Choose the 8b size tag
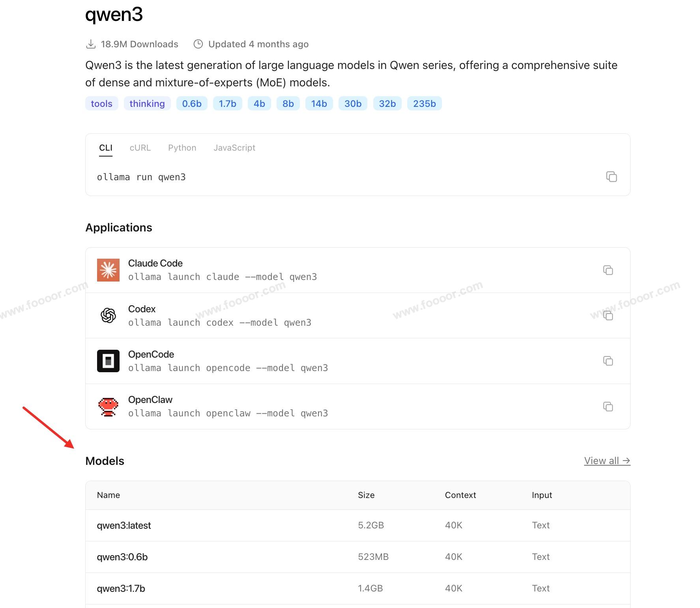The height and width of the screenshot is (608, 700). pyautogui.click(x=288, y=104)
